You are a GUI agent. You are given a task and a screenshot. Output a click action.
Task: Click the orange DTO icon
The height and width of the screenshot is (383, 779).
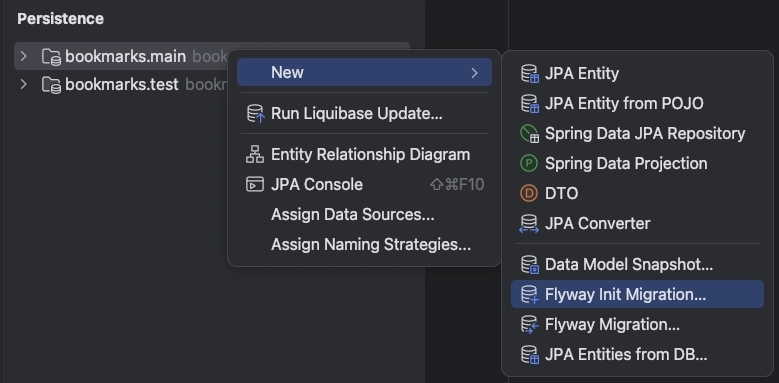pyautogui.click(x=529, y=193)
